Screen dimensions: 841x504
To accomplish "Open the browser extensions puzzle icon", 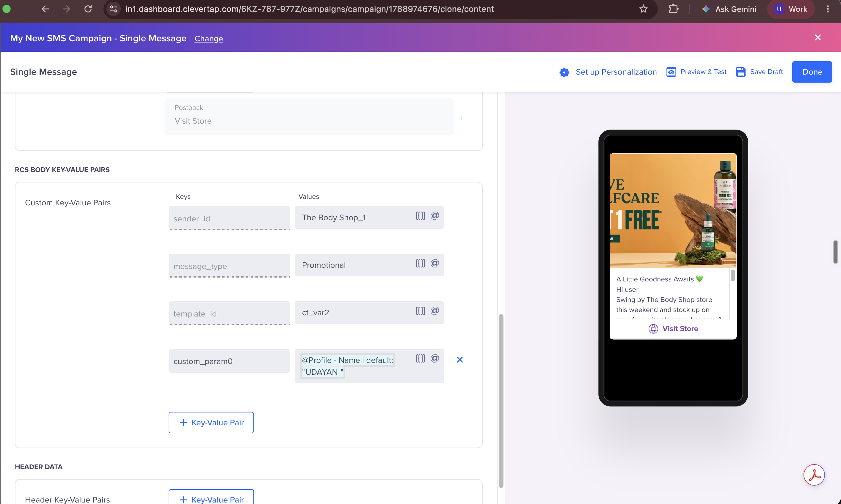I will pos(673,9).
